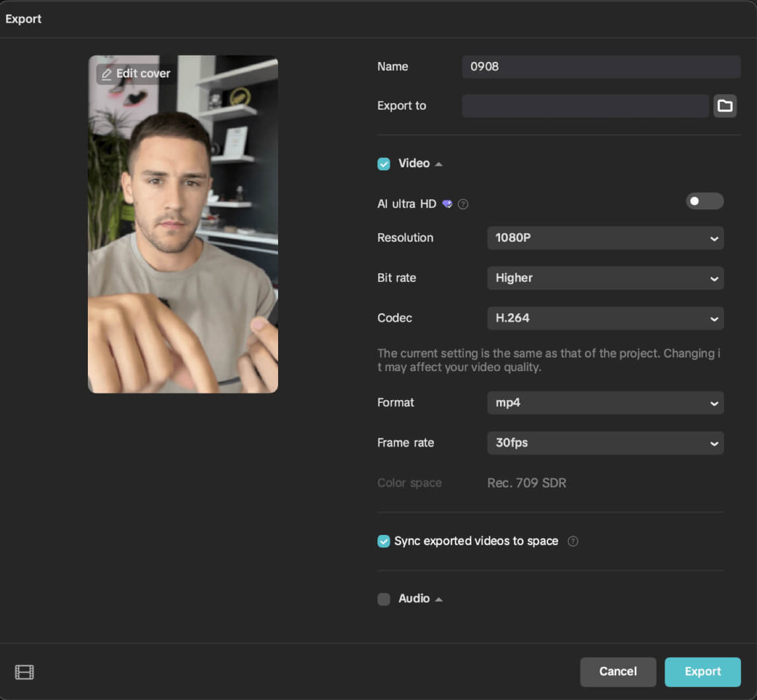
Task: Uncheck the Video export checkbox
Action: tap(384, 164)
